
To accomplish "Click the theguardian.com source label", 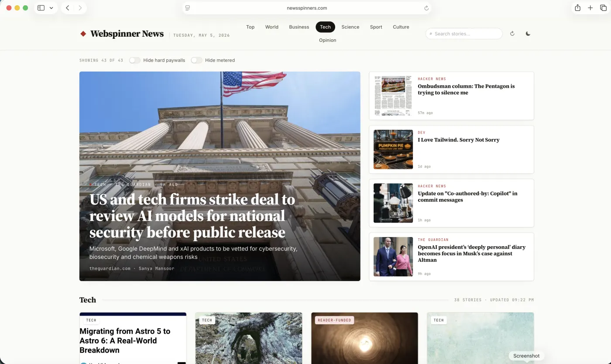I will 110,268.
